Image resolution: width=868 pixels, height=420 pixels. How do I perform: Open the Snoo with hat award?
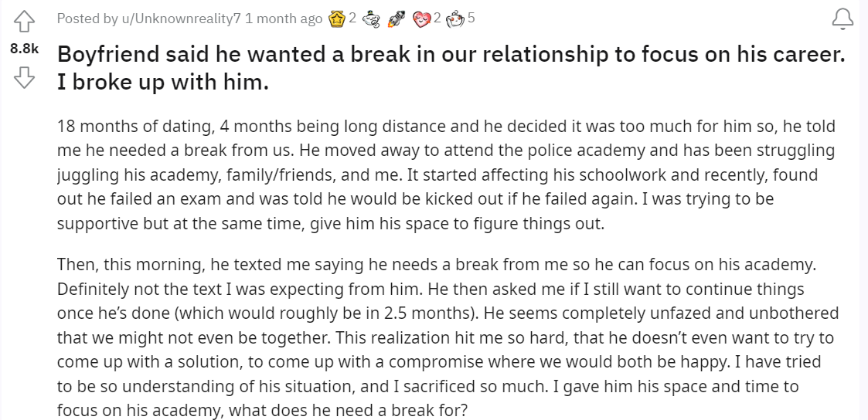coord(370,19)
